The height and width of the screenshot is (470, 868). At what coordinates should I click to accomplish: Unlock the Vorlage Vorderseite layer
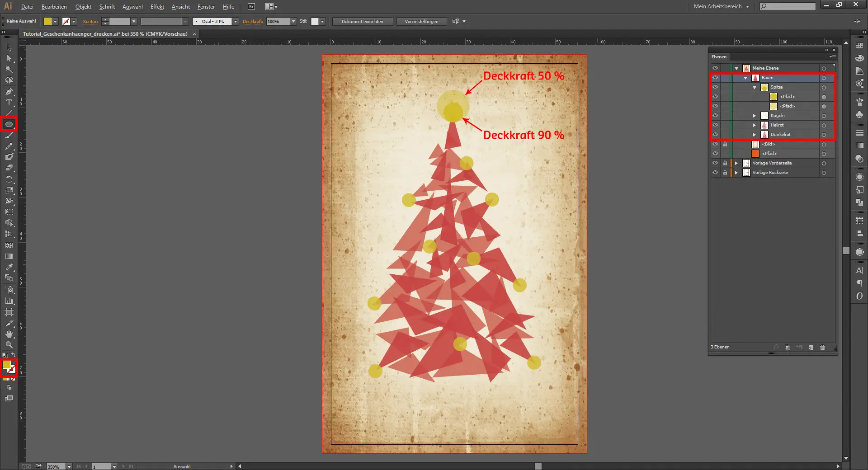(725, 163)
